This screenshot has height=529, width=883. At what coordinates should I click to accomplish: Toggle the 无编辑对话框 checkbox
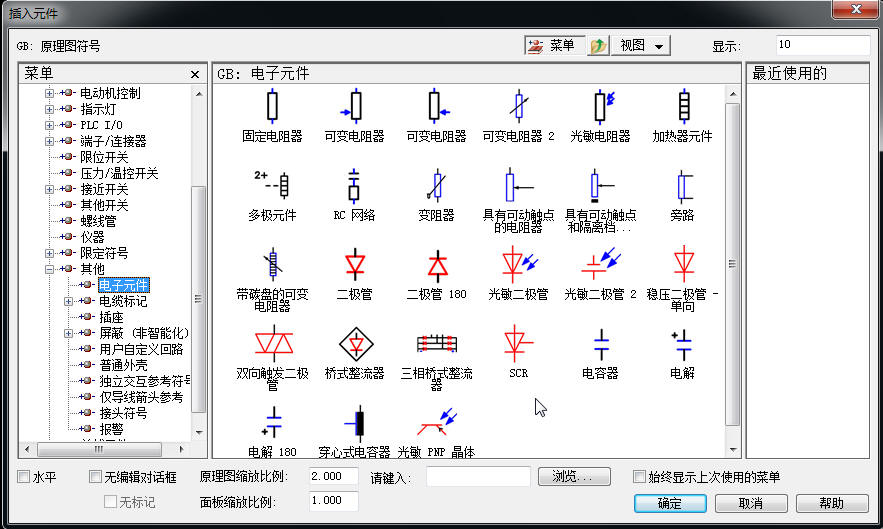pyautogui.click(x=96, y=478)
